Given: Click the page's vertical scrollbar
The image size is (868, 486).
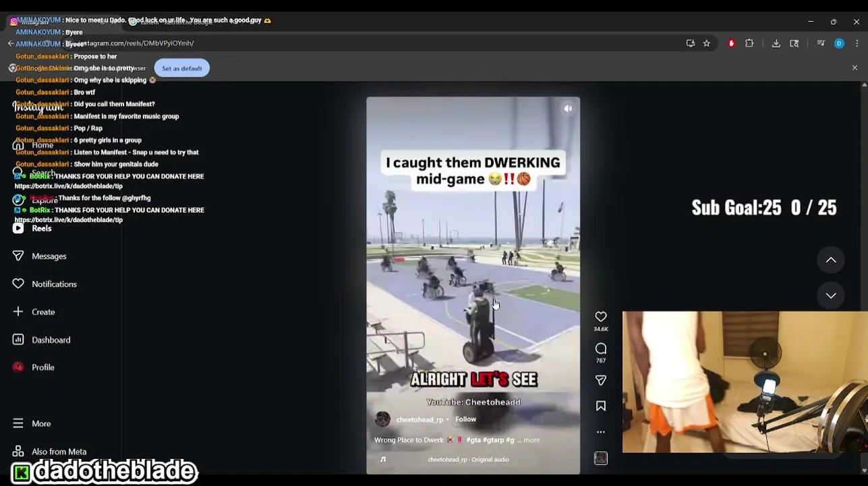Looking at the screenshot, I should coord(864,277).
